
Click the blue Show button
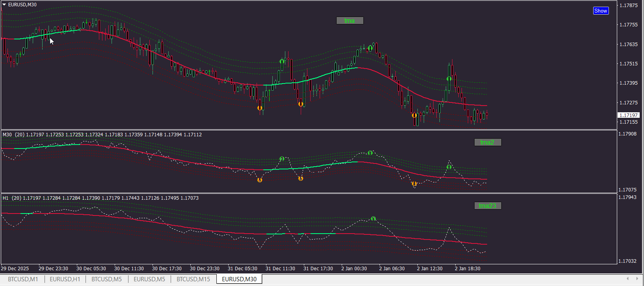pos(601,11)
